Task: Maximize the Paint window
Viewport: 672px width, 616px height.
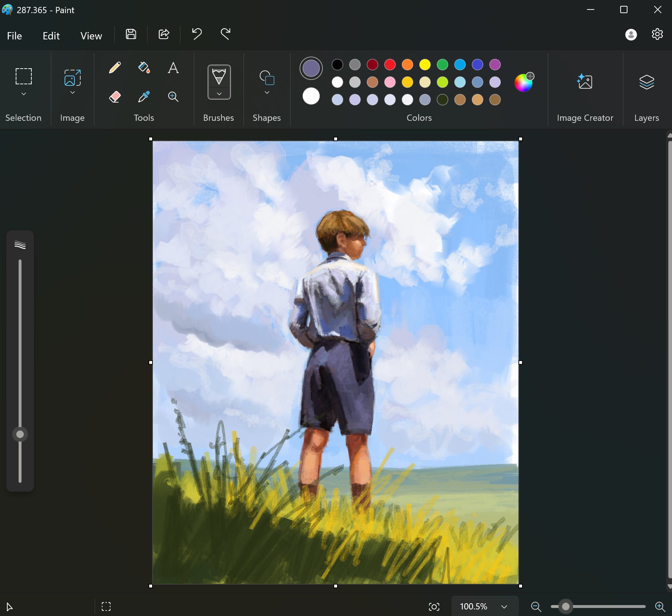Action: point(624,10)
